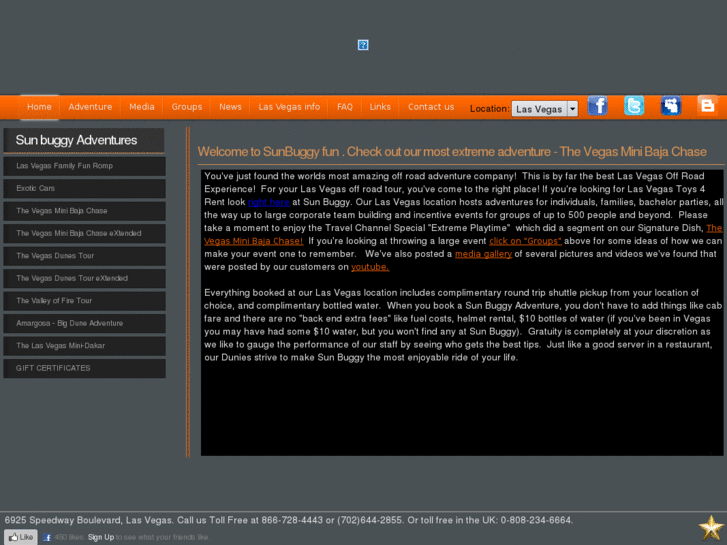
Task: Open The Valley of Fire Tour
Action: click(x=84, y=301)
